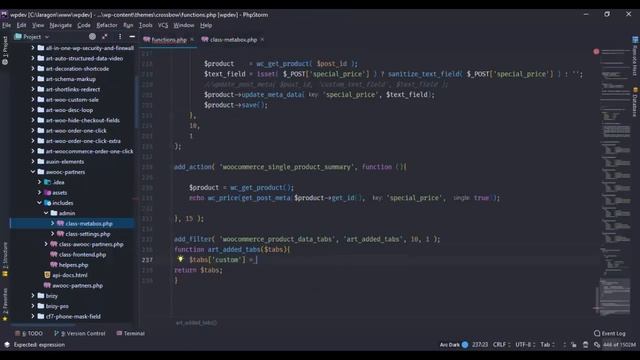
Task: Open the Project view dropdown
Action: coord(32,37)
